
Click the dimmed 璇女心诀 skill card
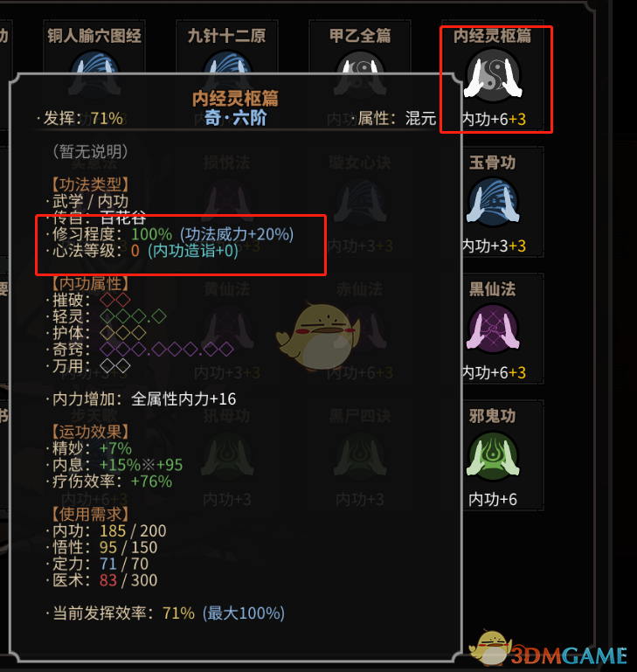[x=360, y=202]
